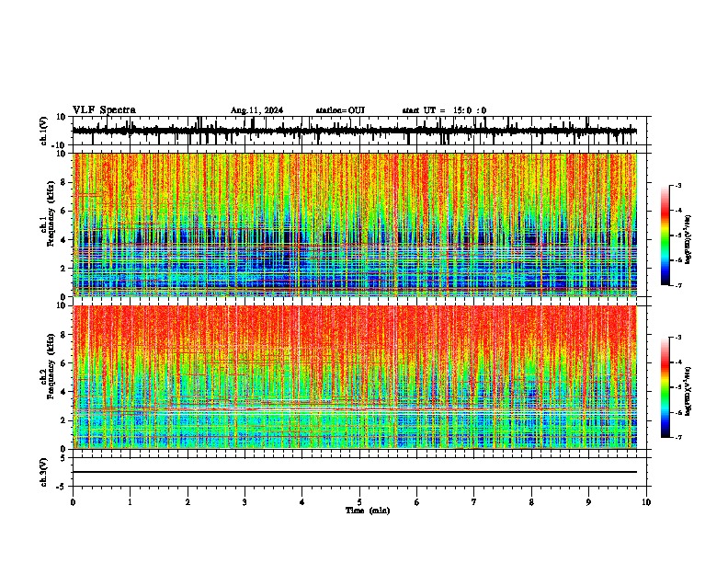Viewport: 728px width, 563px height.
Task: Click the "VLF Spectra" plot title
Action: [x=104, y=110]
